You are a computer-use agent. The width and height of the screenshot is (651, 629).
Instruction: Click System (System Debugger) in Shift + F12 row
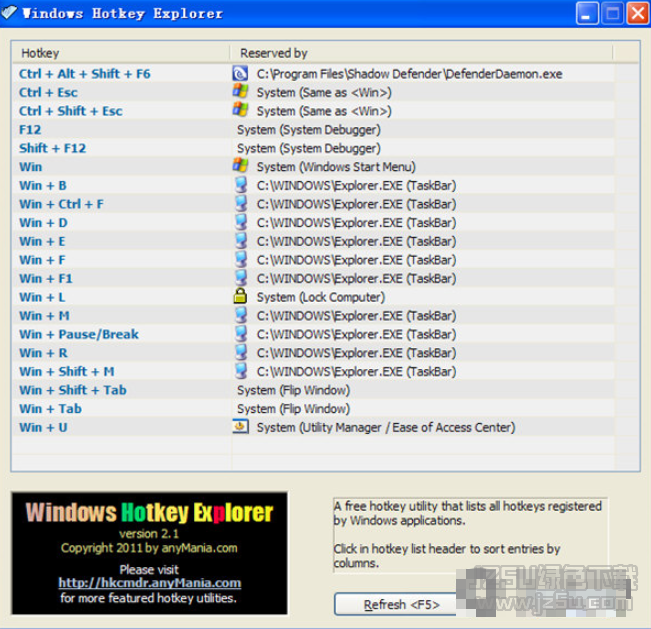click(x=308, y=149)
